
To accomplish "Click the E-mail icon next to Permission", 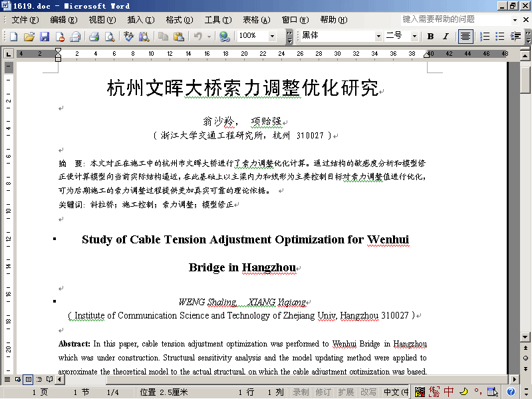I will coord(75,36).
